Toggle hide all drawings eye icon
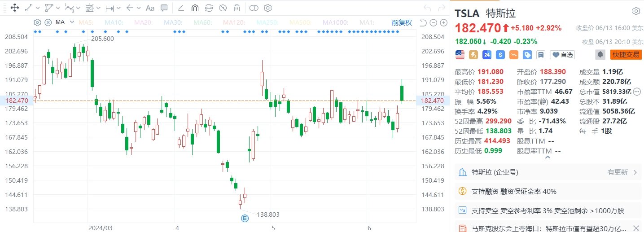Viewport: 644px width, 232px height. 223,8
